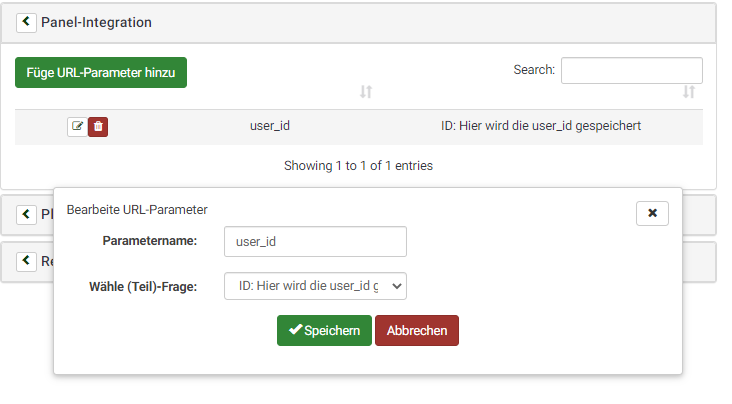The height and width of the screenshot is (404, 732).
Task: Close the Bearbeite URL-Parameter dialog with X
Action: (x=652, y=213)
